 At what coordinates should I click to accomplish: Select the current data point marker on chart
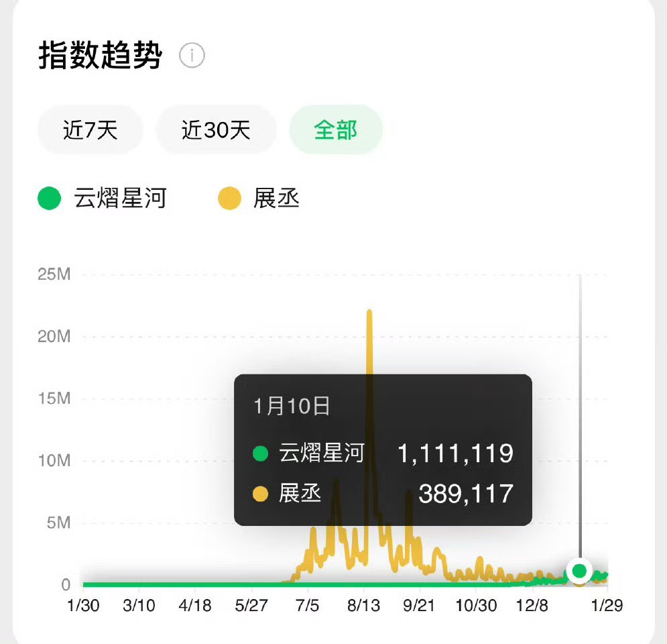579,572
